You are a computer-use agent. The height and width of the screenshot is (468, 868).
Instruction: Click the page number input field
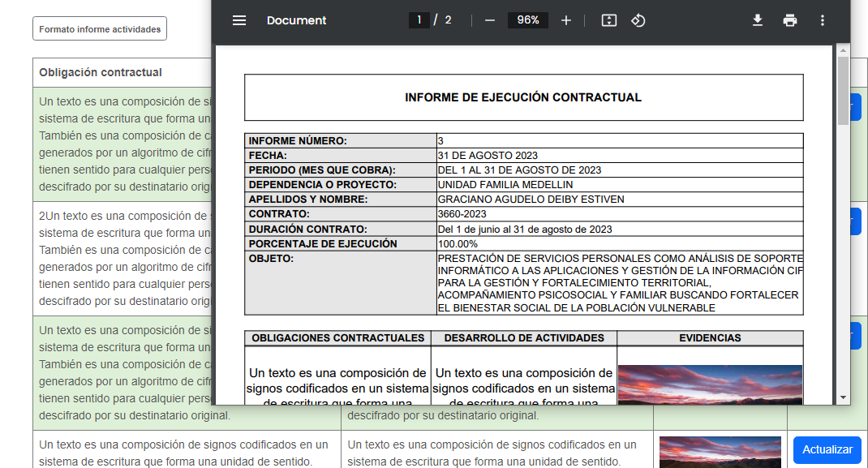tap(419, 20)
